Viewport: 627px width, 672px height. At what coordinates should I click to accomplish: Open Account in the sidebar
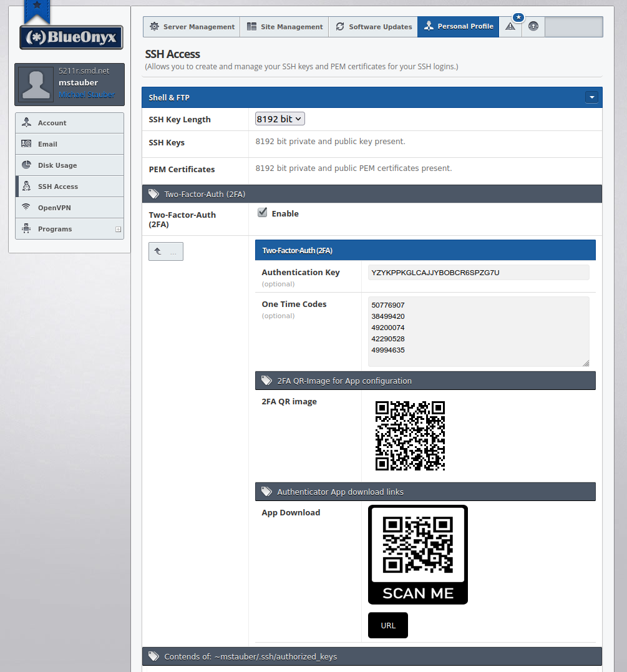[70, 123]
